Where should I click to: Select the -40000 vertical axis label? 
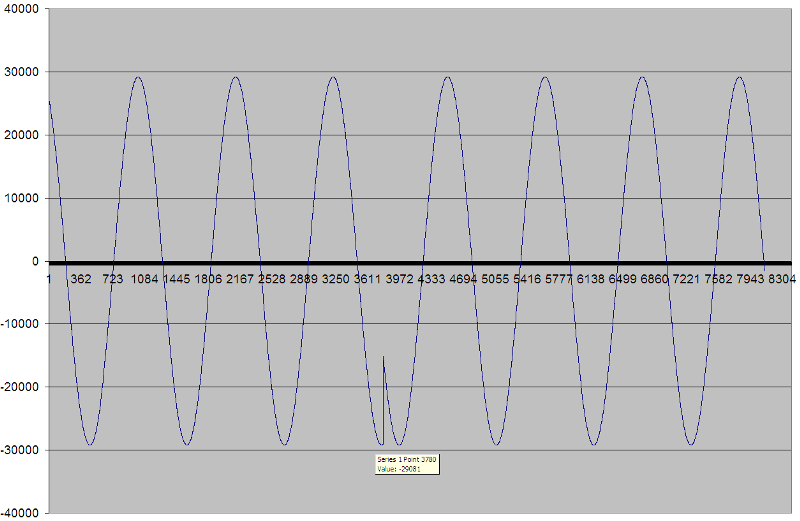click(x=20, y=512)
